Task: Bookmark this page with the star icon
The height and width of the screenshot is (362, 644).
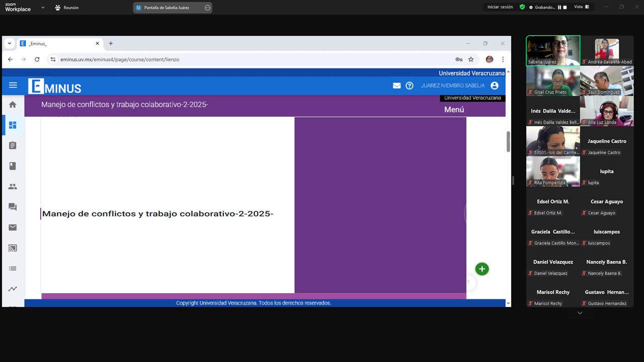Action: (x=471, y=59)
